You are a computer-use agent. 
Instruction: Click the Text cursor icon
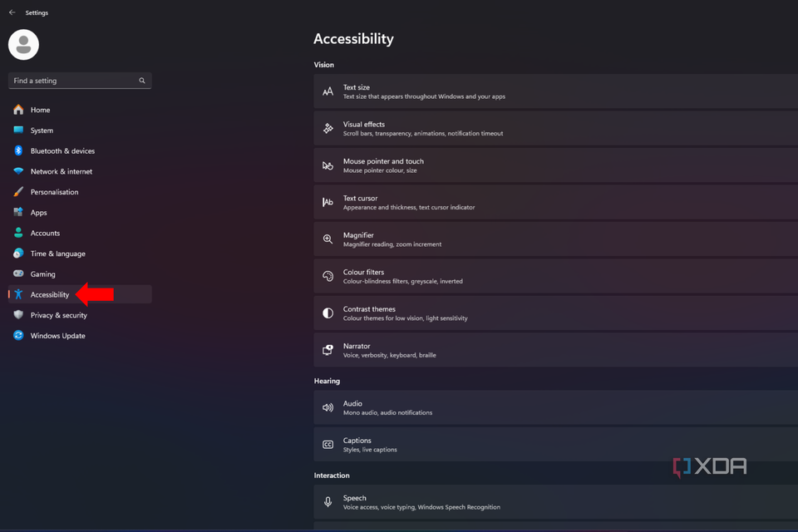[x=327, y=202]
